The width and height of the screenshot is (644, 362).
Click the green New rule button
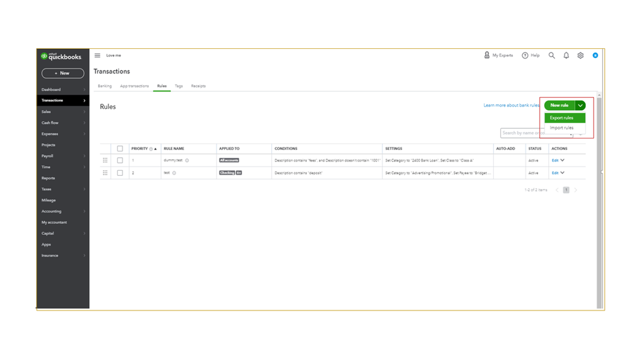pyautogui.click(x=560, y=106)
